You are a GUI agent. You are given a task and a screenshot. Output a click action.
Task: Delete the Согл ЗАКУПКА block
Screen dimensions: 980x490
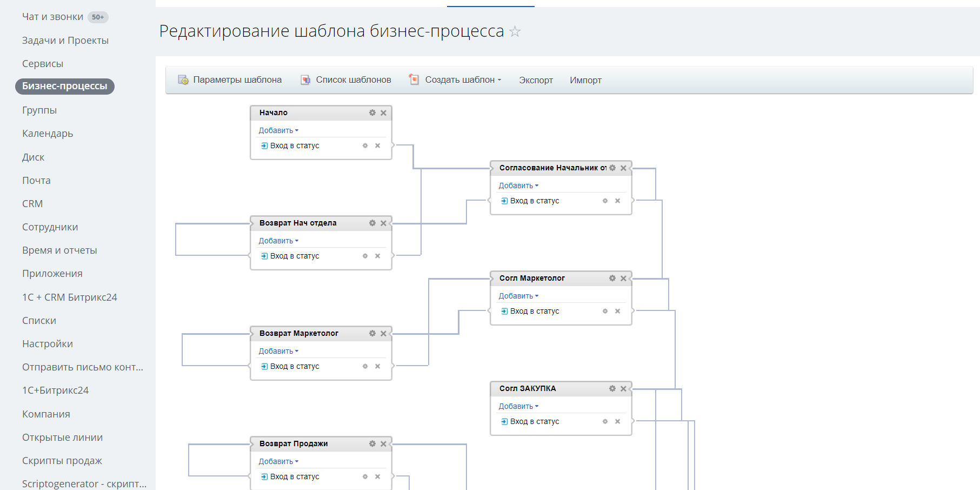tap(623, 388)
